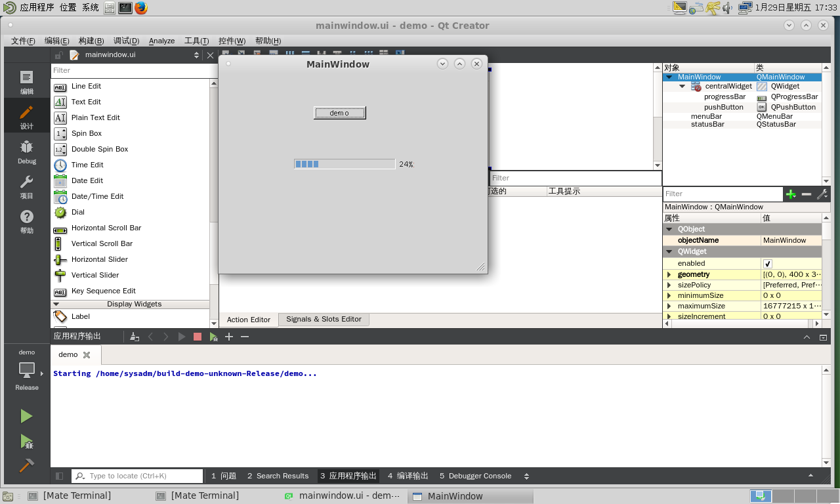Image resolution: width=840 pixels, height=504 pixels.
Task: Open property editor wrench configure icon
Action: [x=822, y=194]
